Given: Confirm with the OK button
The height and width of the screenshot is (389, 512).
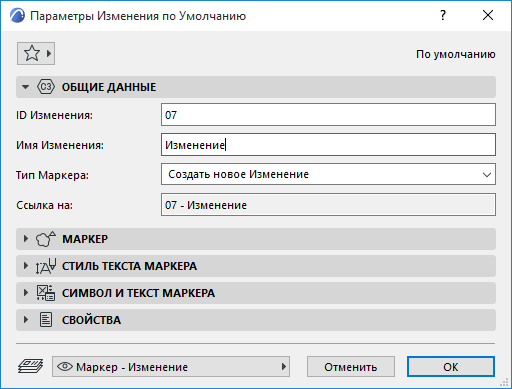Looking at the screenshot, I should [451, 367].
